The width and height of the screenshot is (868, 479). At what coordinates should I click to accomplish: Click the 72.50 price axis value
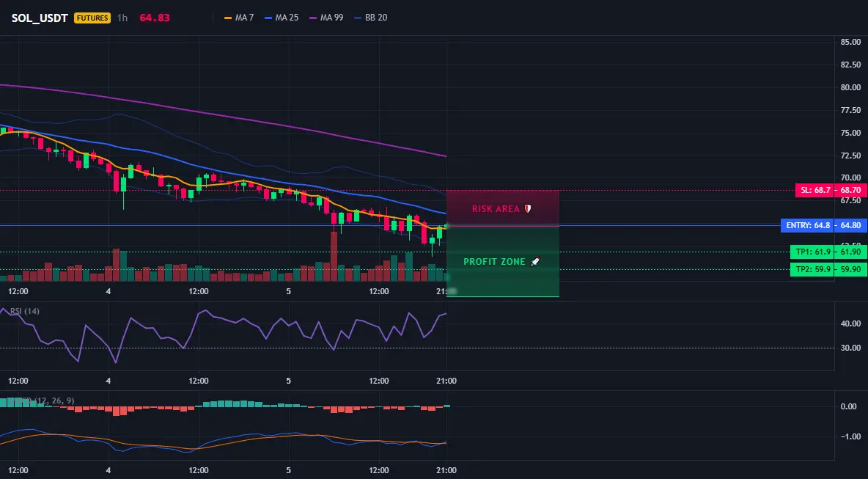click(850, 156)
